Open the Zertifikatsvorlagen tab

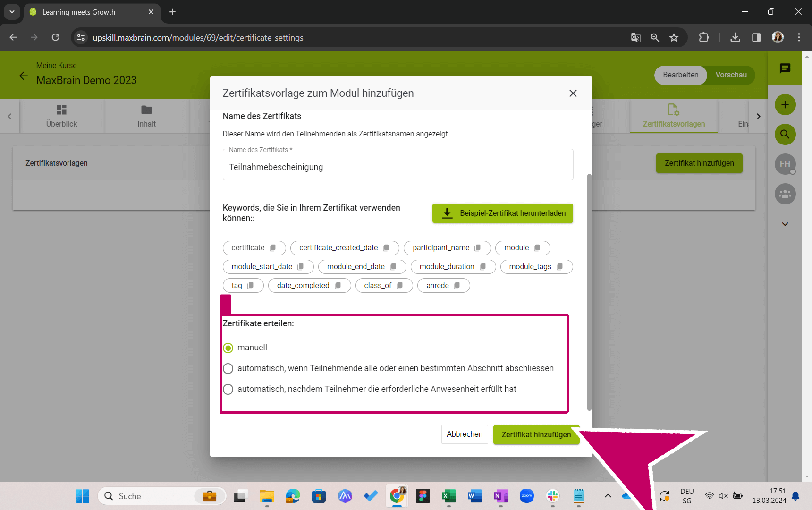674,116
